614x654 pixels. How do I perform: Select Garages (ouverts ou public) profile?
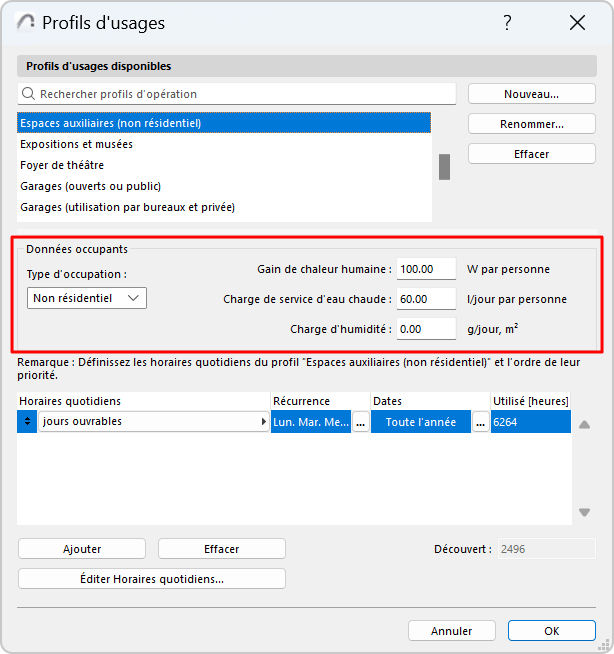(x=91, y=186)
